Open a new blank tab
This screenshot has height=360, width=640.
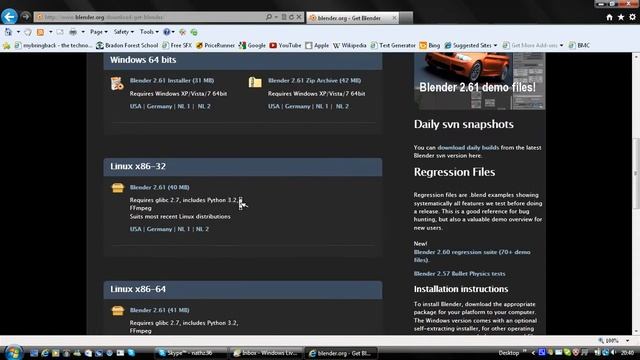point(406,18)
